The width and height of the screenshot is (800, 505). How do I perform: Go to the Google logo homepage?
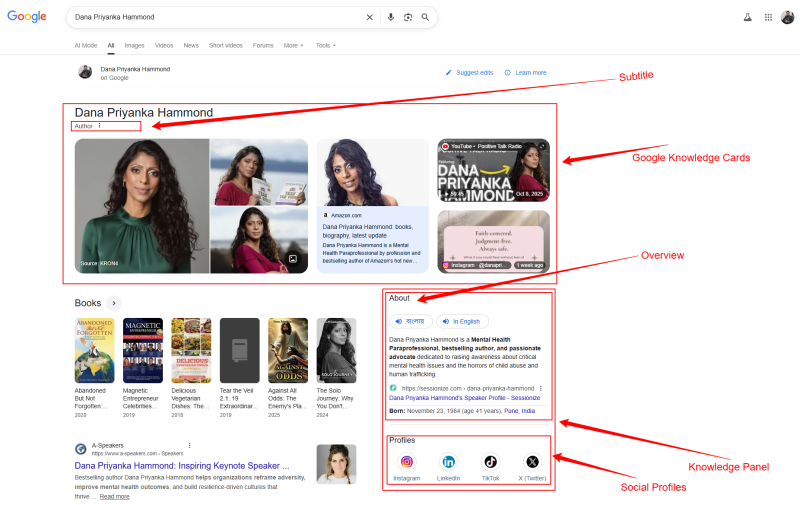click(x=27, y=17)
